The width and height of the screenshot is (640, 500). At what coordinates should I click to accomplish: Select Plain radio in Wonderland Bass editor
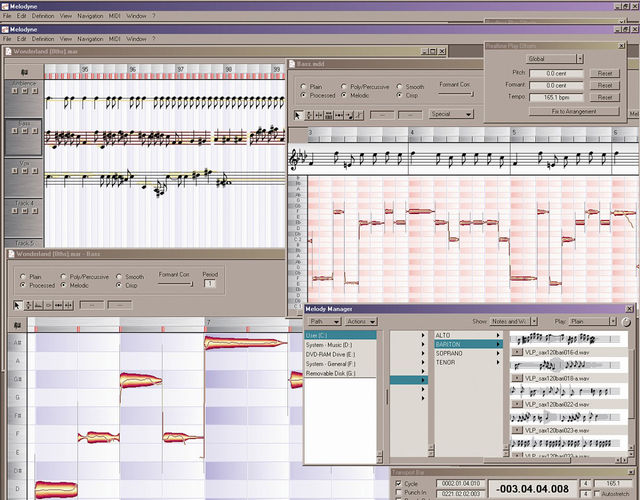pos(23,276)
